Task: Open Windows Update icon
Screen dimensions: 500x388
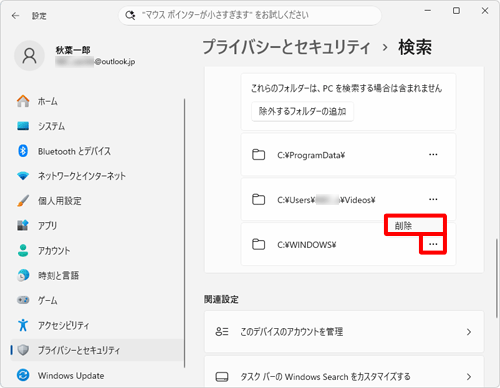Action: [x=23, y=375]
